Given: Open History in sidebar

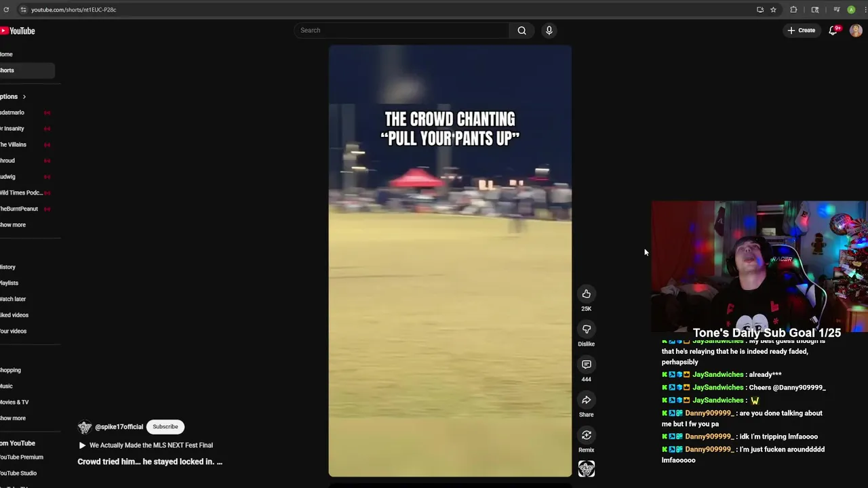Looking at the screenshot, I should 7,267.
